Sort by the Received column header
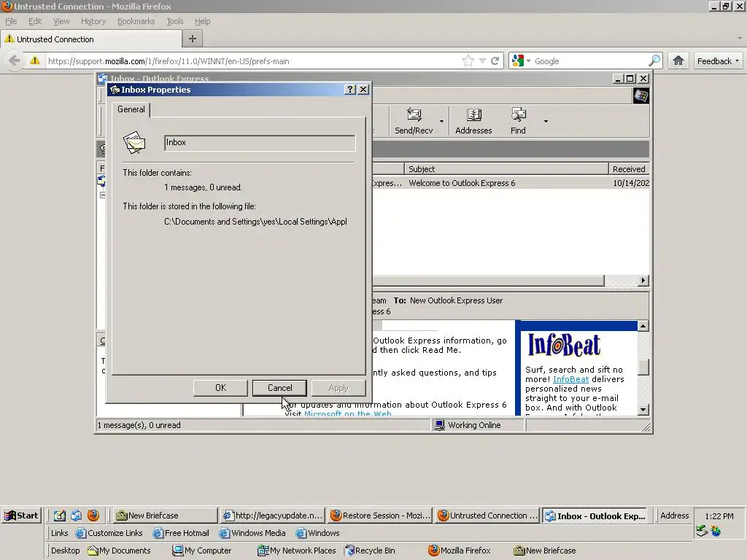The image size is (747, 560). pyautogui.click(x=629, y=169)
